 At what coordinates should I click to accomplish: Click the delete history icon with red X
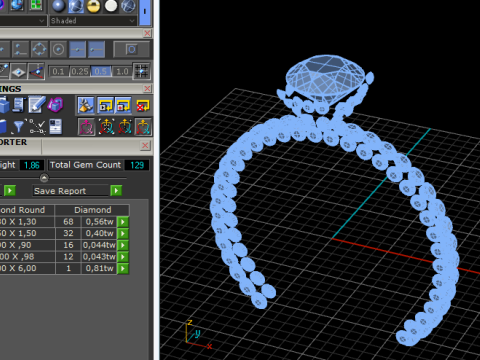tap(143, 105)
